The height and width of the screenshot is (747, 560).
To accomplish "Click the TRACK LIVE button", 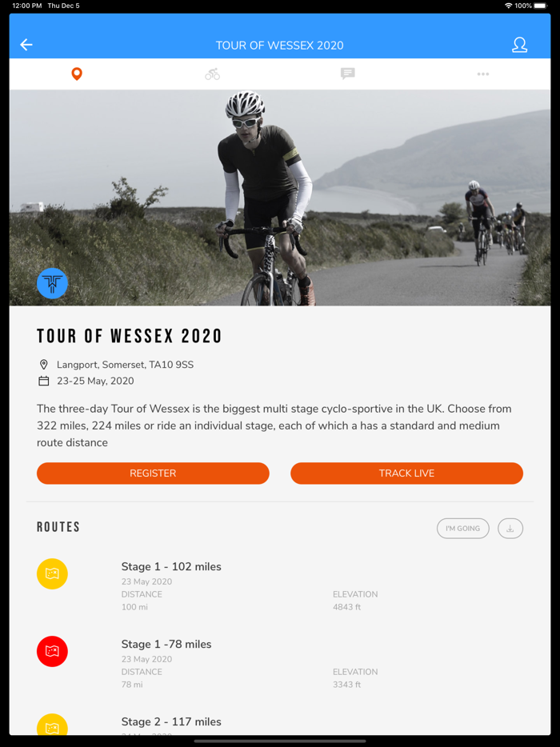I will click(406, 473).
